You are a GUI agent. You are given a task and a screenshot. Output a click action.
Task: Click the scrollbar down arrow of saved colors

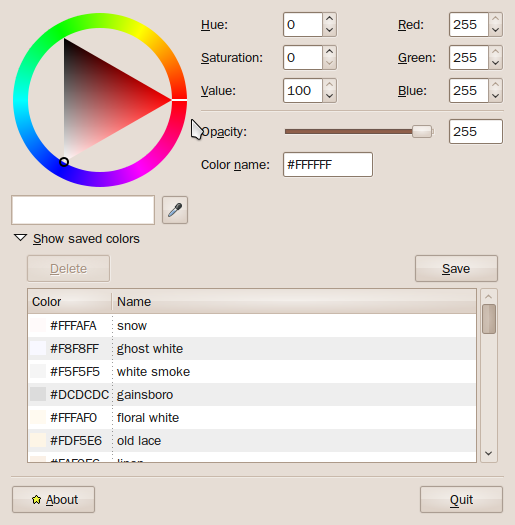(x=489, y=453)
